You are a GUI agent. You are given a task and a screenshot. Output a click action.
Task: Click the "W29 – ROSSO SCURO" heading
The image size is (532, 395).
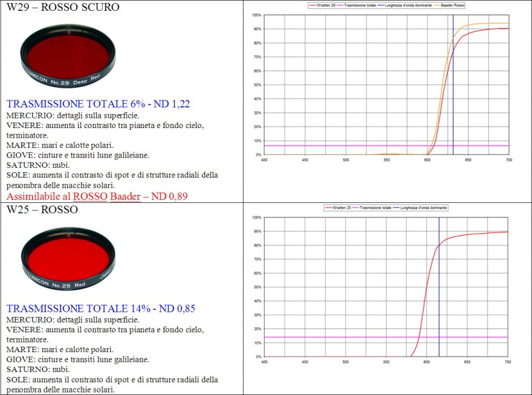click(62, 7)
